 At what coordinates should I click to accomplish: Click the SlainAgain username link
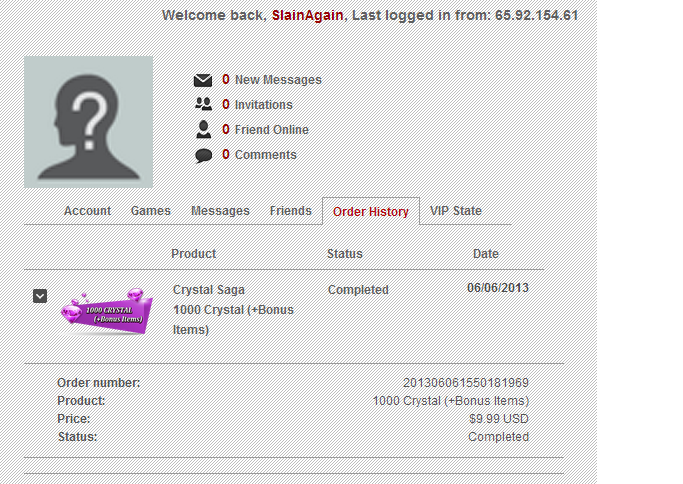308,15
